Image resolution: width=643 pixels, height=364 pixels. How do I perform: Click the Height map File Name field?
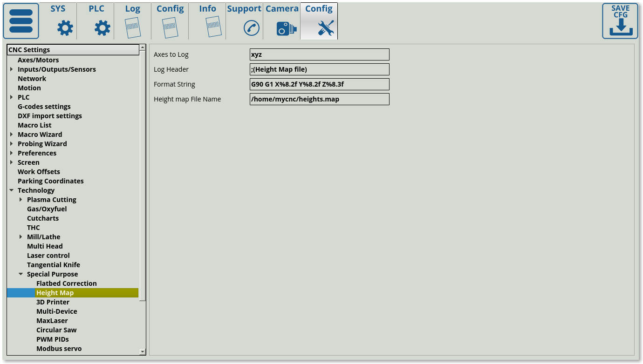[x=319, y=99]
